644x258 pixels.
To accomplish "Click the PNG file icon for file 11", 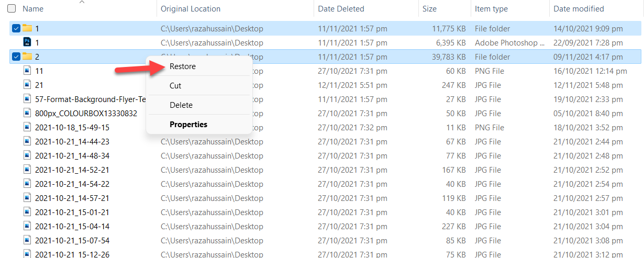I will coord(27,71).
